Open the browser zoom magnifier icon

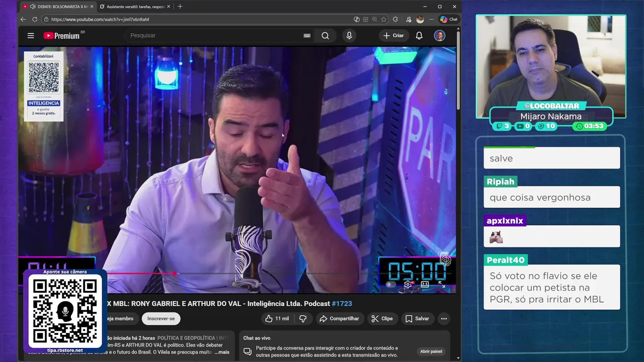pyautogui.click(x=375, y=19)
